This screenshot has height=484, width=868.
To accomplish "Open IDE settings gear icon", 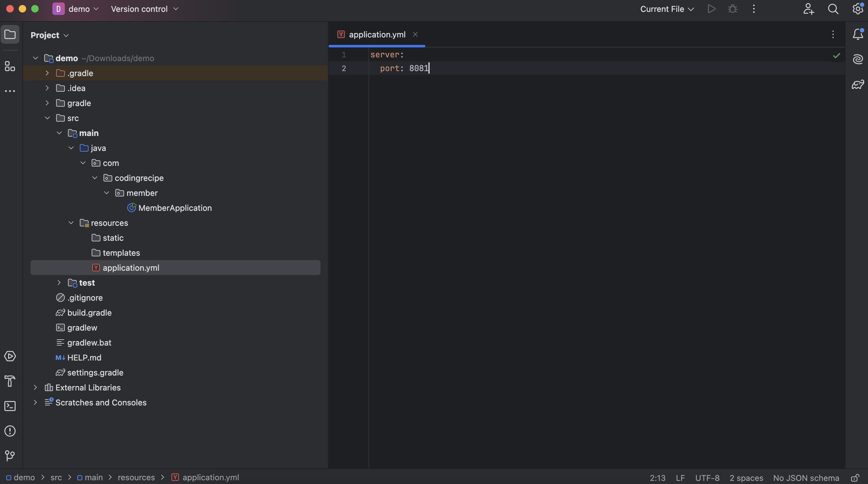I will [857, 9].
